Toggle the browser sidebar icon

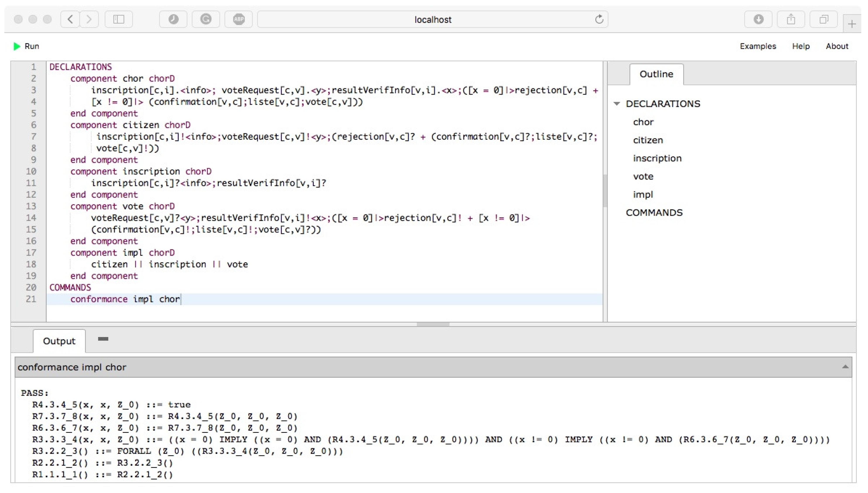[x=119, y=19]
